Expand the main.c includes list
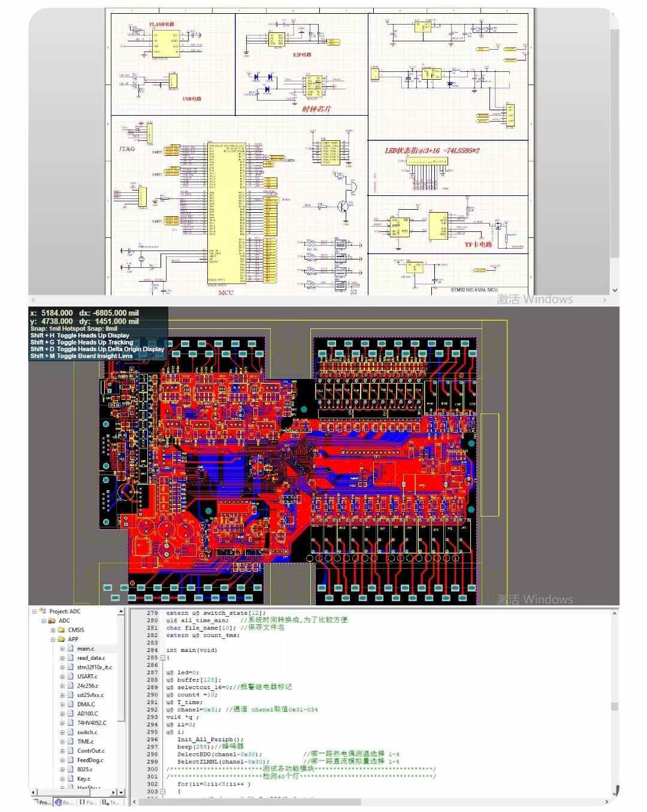 point(62,648)
